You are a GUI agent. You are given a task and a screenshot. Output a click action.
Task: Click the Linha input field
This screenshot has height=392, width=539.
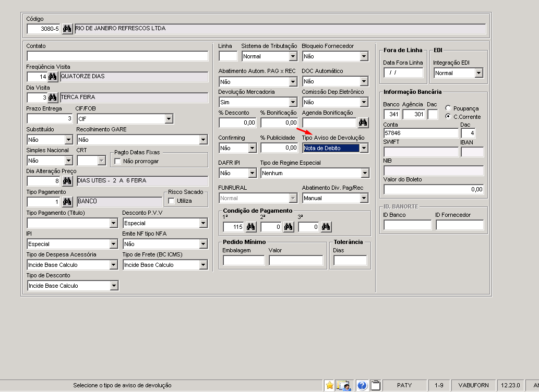228,56
